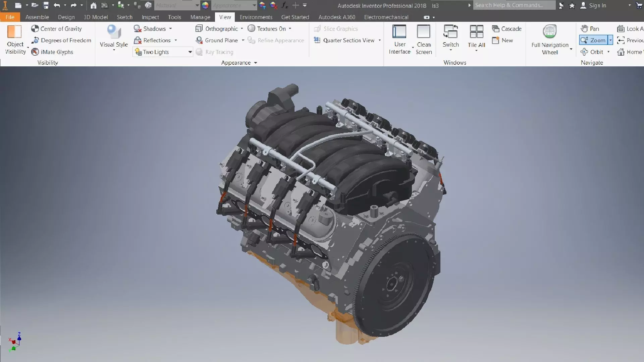
Task: Open the Visual Style gallery
Action: 114,38
